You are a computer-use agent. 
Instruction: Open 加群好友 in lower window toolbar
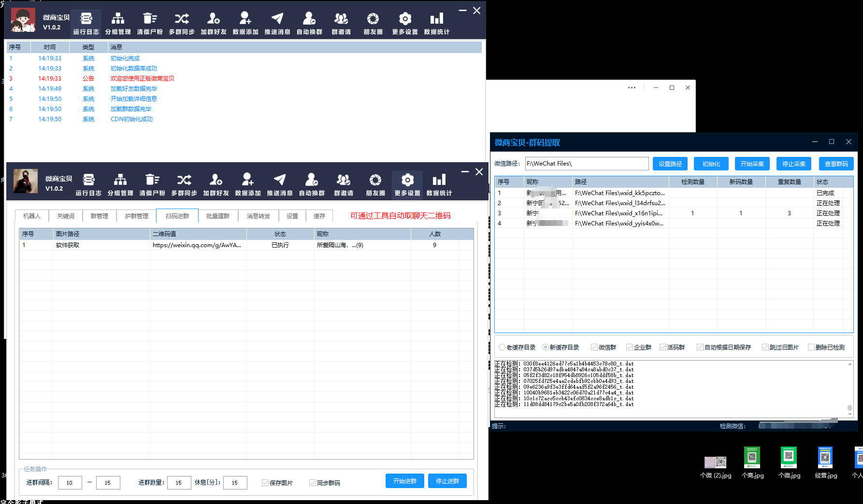[x=216, y=185]
